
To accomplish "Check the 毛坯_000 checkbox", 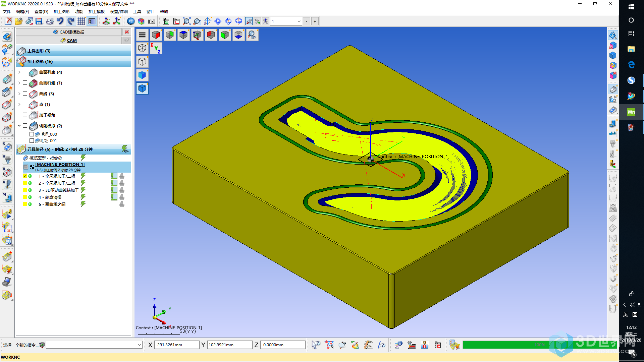I will click(32, 134).
